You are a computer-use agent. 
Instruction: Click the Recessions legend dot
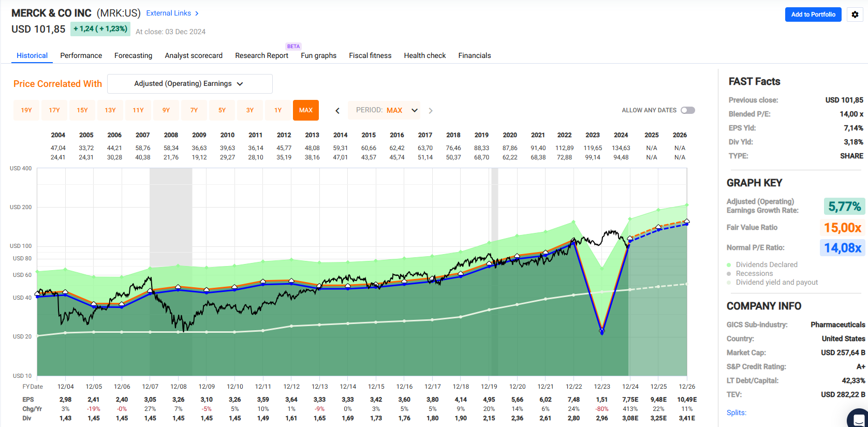pos(729,273)
